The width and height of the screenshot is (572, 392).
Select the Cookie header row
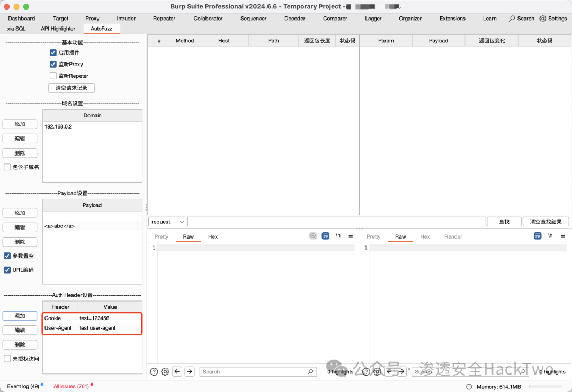[92, 318]
